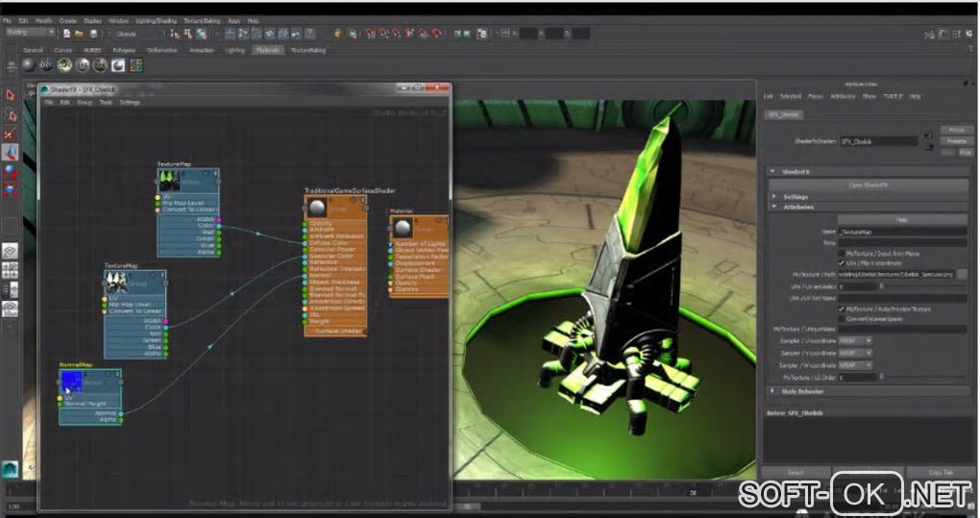Screen dimensions: 980x518
Task: Click the NormalMap node blue thumbnail
Action: pyautogui.click(x=72, y=382)
